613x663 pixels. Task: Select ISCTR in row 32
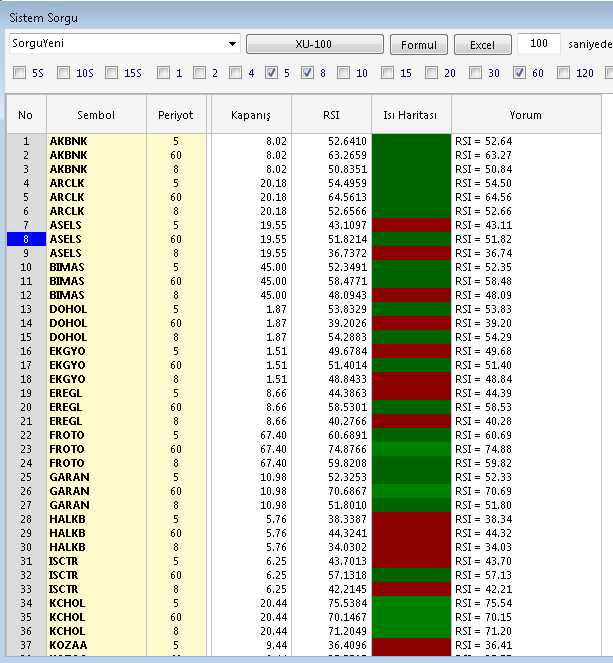64,575
